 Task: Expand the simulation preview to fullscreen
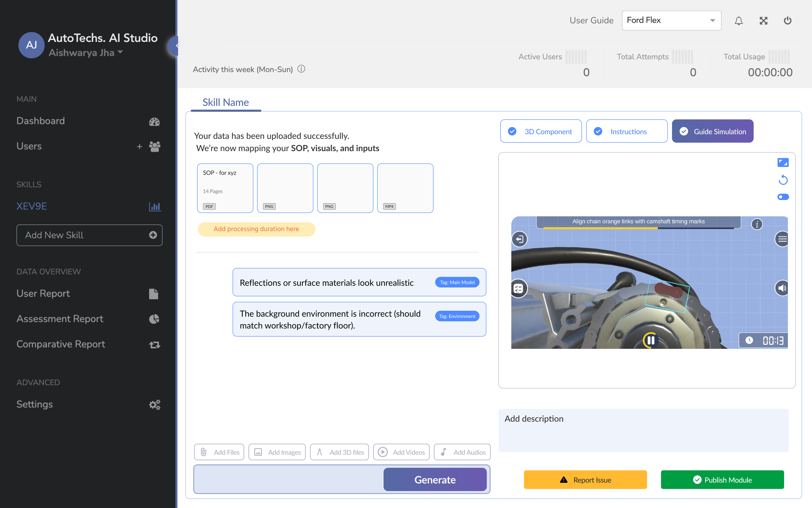tap(783, 163)
